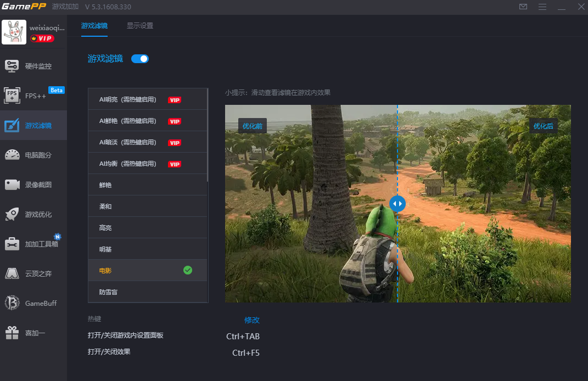Click the 打开/关闭效果 label
The height and width of the screenshot is (381, 588).
[109, 352]
